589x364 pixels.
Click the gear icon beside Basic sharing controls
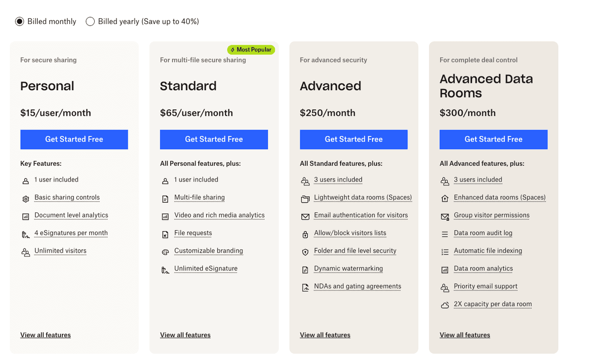point(26,198)
